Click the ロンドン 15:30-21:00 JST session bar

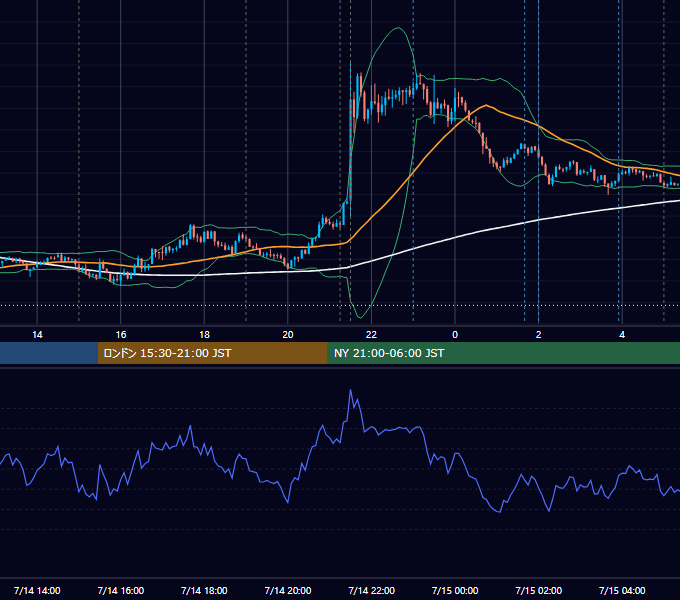(x=212, y=353)
